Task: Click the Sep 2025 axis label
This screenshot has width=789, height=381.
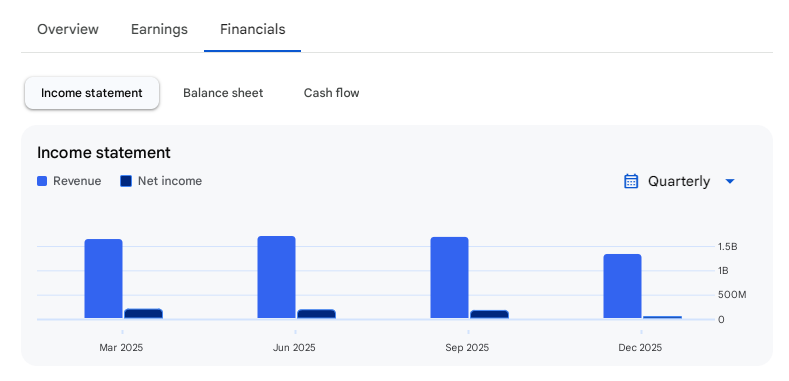Action: coord(467,348)
